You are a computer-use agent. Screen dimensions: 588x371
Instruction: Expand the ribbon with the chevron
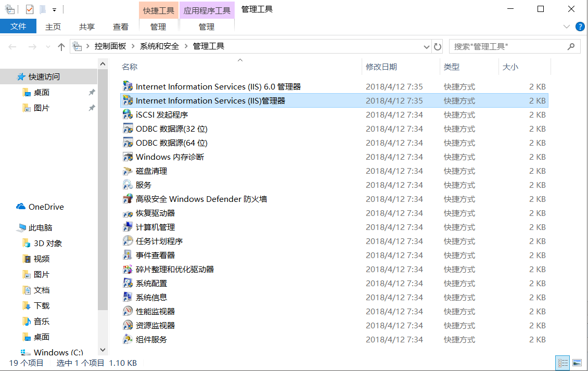click(567, 27)
